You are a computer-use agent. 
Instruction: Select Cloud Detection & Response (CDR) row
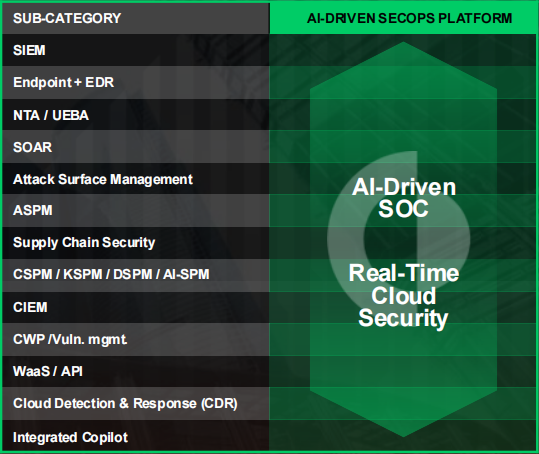(136, 404)
